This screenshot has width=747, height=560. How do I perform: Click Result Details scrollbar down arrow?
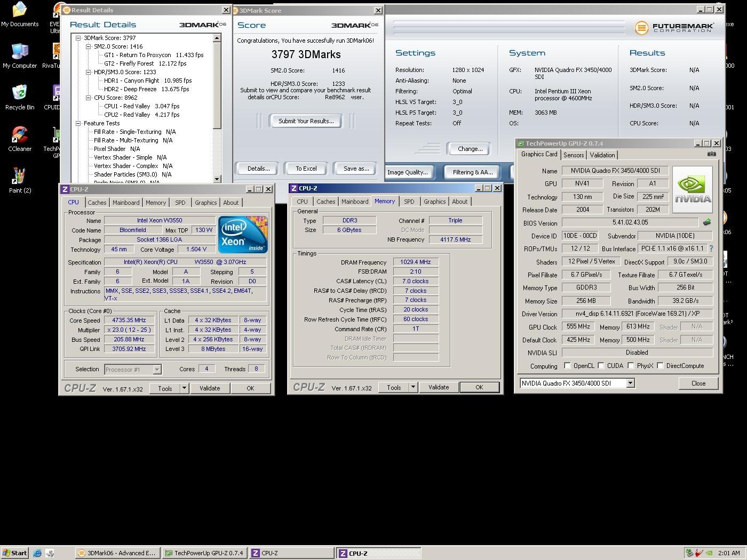click(x=217, y=179)
